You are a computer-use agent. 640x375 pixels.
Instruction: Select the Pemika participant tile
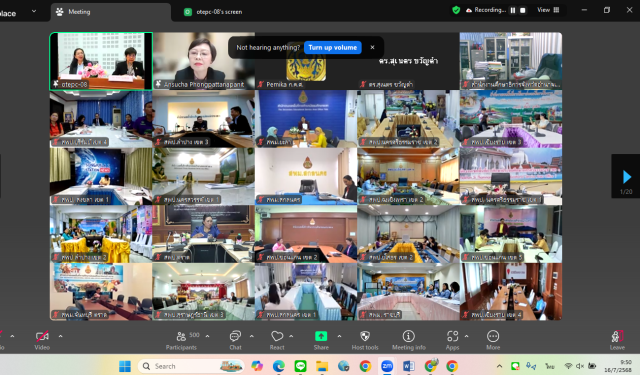(306, 61)
